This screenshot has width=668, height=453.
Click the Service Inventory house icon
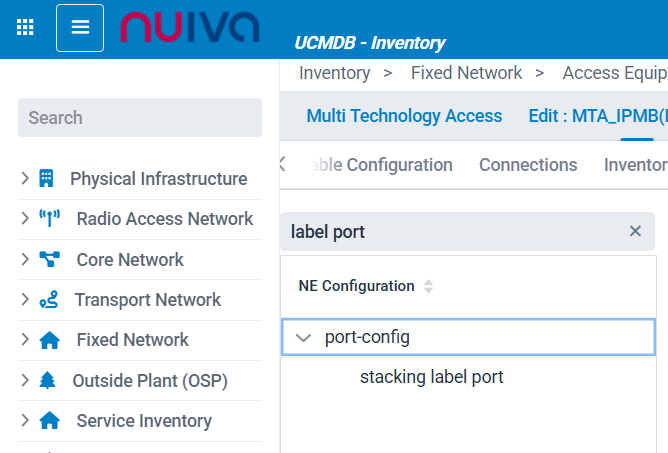point(49,421)
